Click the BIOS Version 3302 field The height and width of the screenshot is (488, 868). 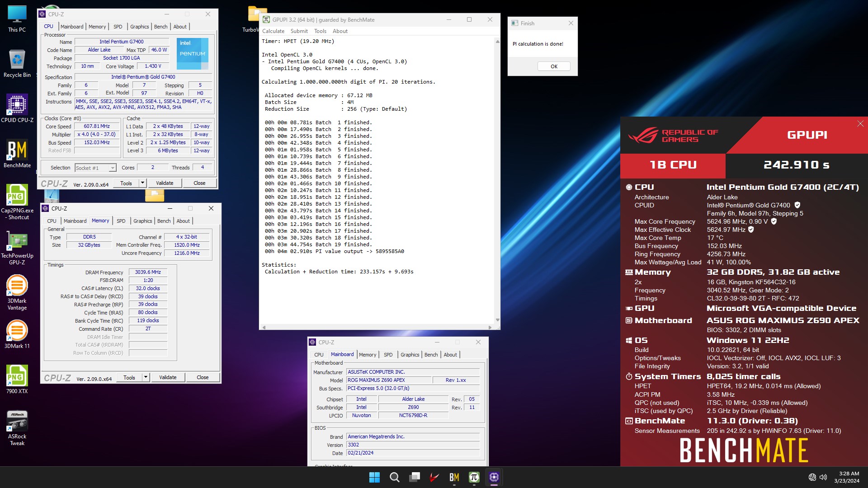point(413,445)
